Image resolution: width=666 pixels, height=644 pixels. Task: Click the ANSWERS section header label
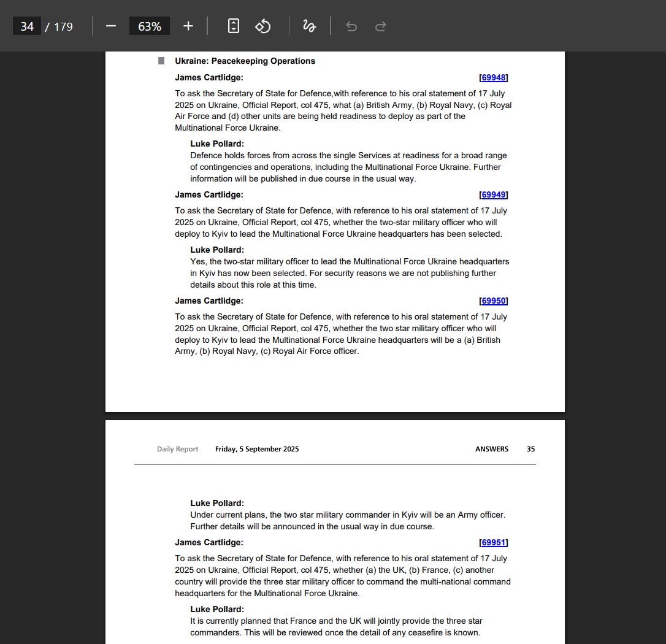(x=491, y=449)
